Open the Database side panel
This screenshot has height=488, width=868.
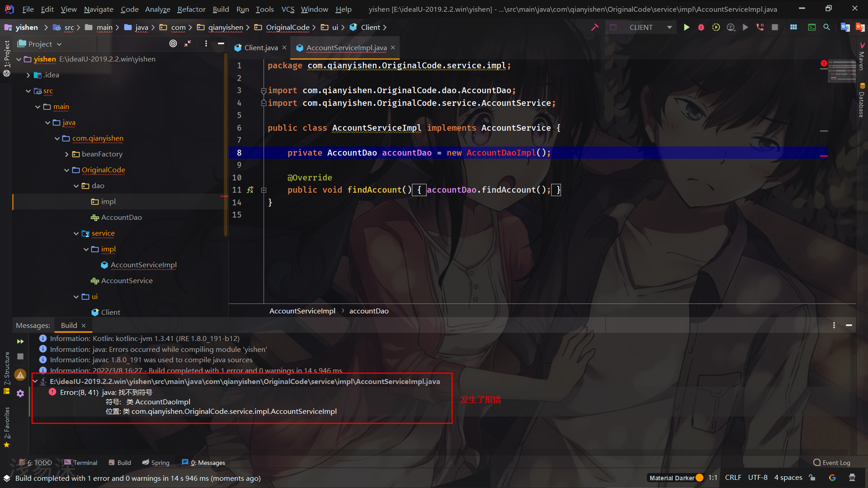[x=862, y=101]
